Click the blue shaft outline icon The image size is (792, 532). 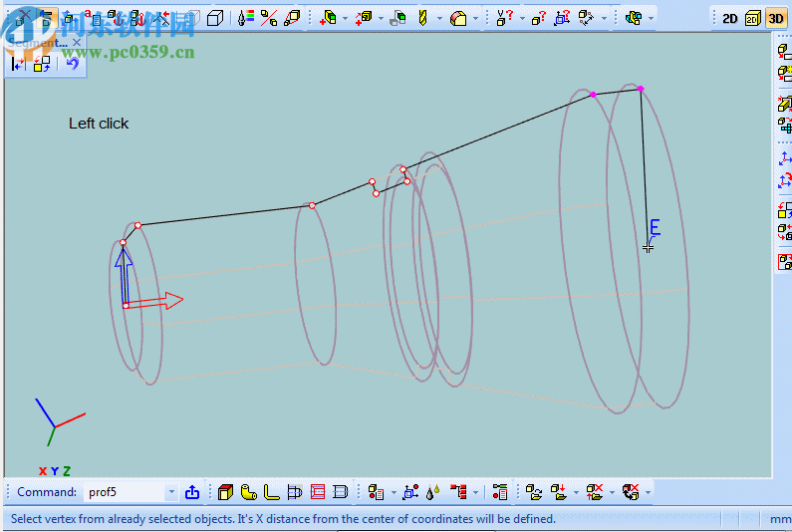(x=295, y=492)
